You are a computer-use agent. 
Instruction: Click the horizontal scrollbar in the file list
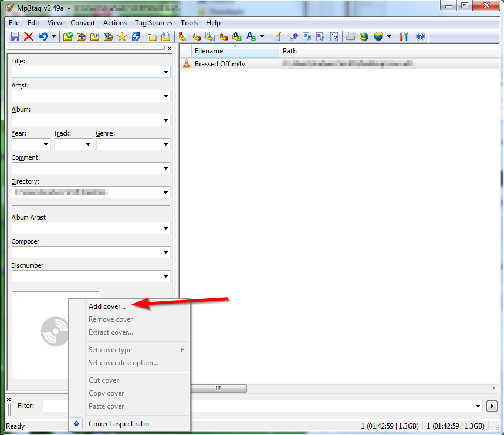coord(218,388)
